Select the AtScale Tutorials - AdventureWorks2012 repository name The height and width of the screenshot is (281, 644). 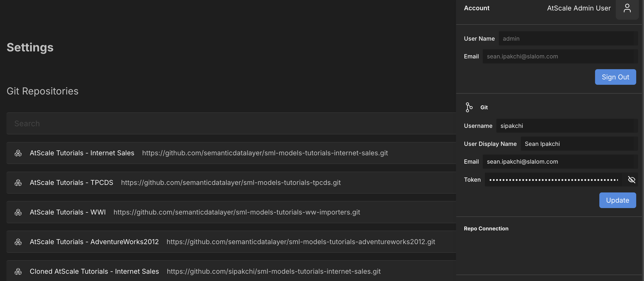pos(94,242)
